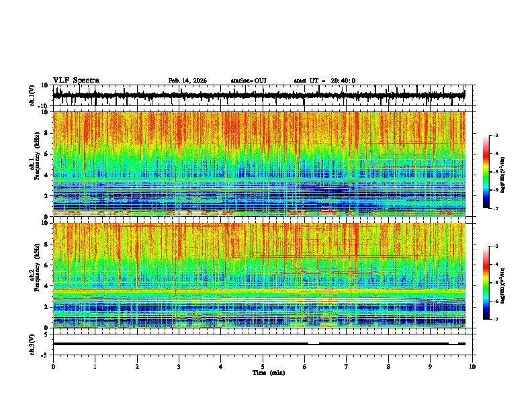Click time axis tick label '0'

pos(53,367)
